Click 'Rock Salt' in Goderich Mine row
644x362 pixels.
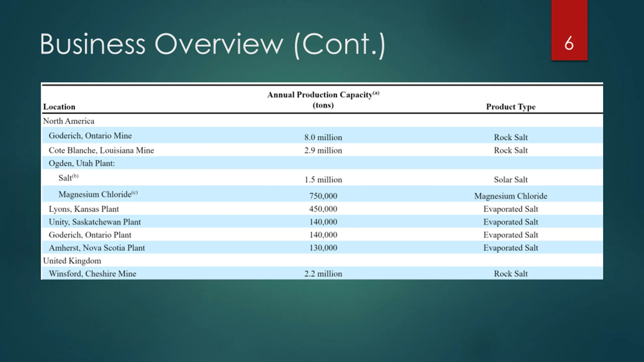pyautogui.click(x=511, y=137)
